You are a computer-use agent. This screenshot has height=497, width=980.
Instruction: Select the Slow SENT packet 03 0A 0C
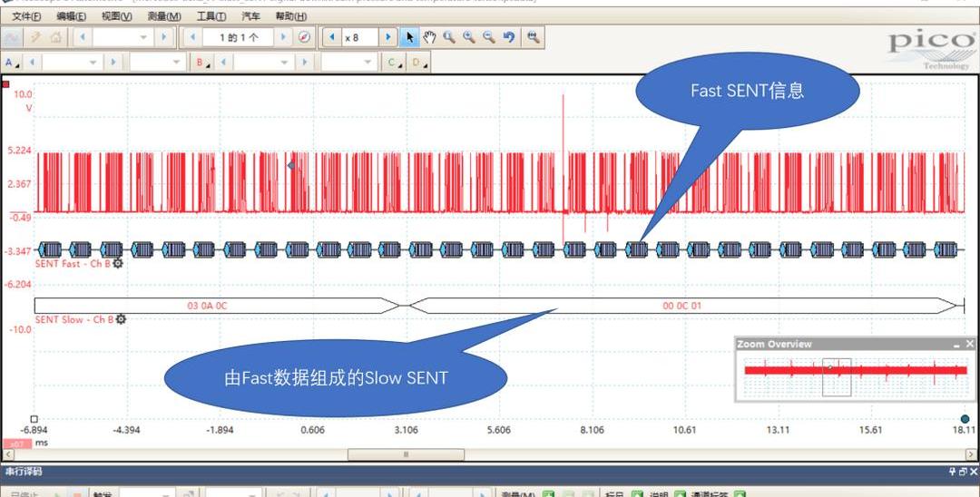(217, 306)
